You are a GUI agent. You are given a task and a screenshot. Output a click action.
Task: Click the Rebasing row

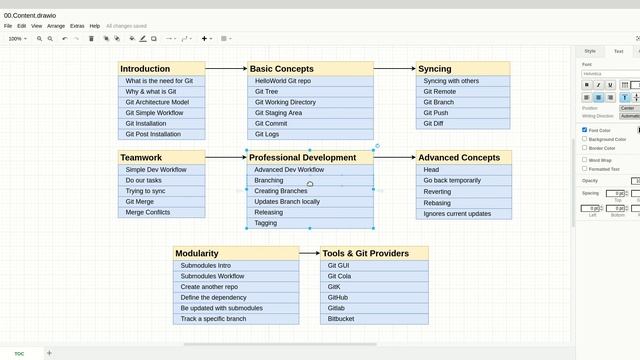[464, 203]
